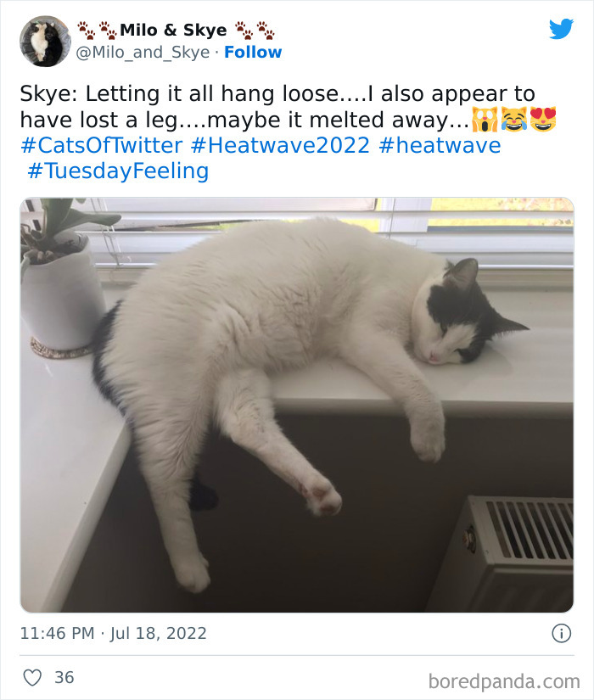Click the Twitter bird logo
This screenshot has width=594, height=700.
[562, 29]
